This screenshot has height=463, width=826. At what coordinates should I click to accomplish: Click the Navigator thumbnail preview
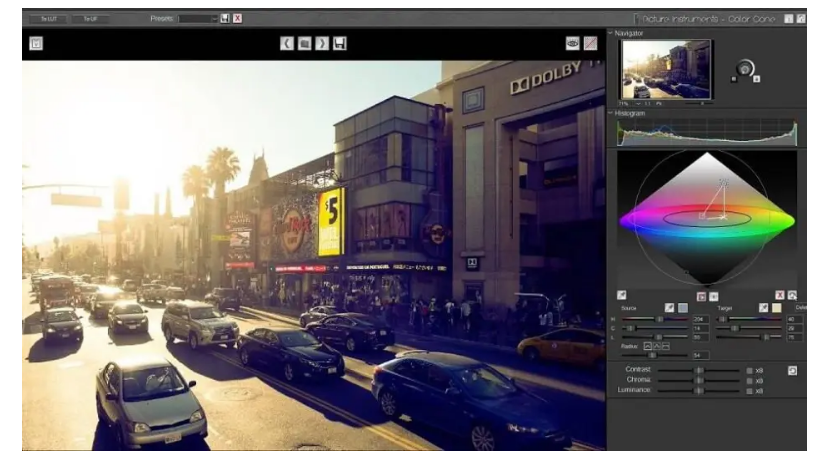(666, 70)
